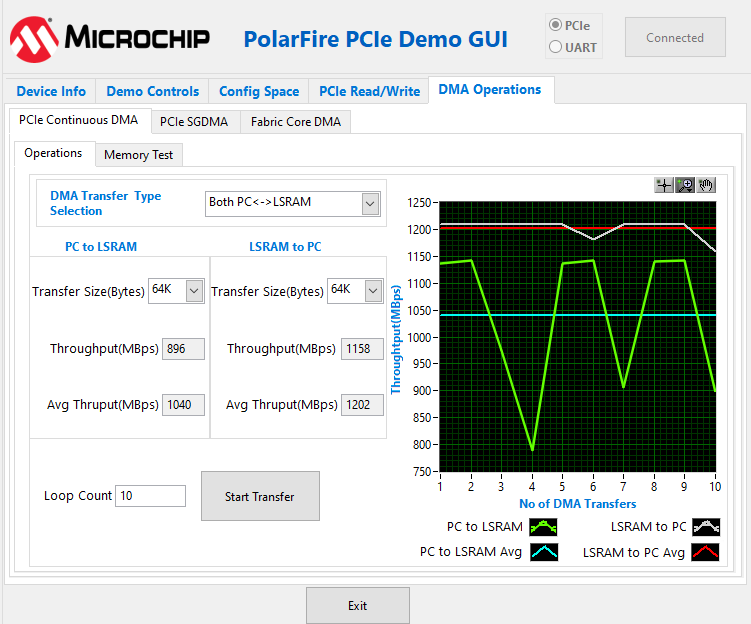Click the Exit button

[357, 606]
